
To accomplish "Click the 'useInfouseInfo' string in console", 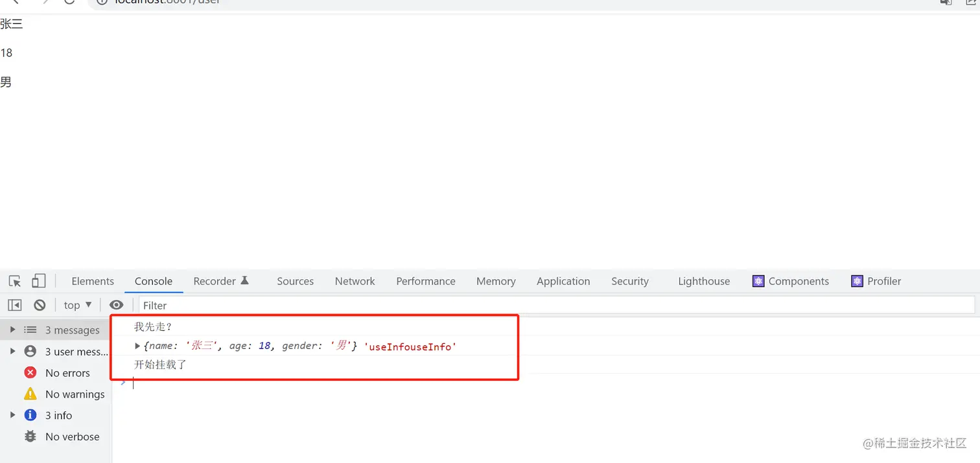I will 410,346.
